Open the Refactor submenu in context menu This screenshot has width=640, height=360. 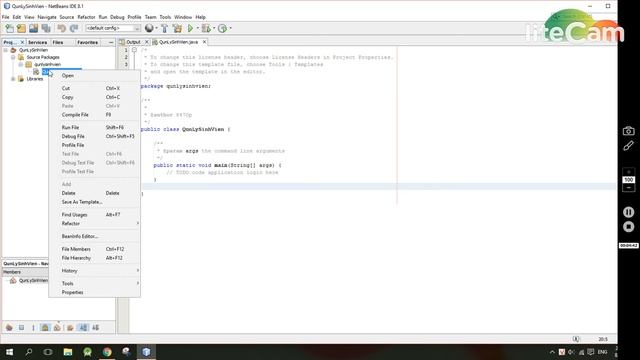coord(94,223)
